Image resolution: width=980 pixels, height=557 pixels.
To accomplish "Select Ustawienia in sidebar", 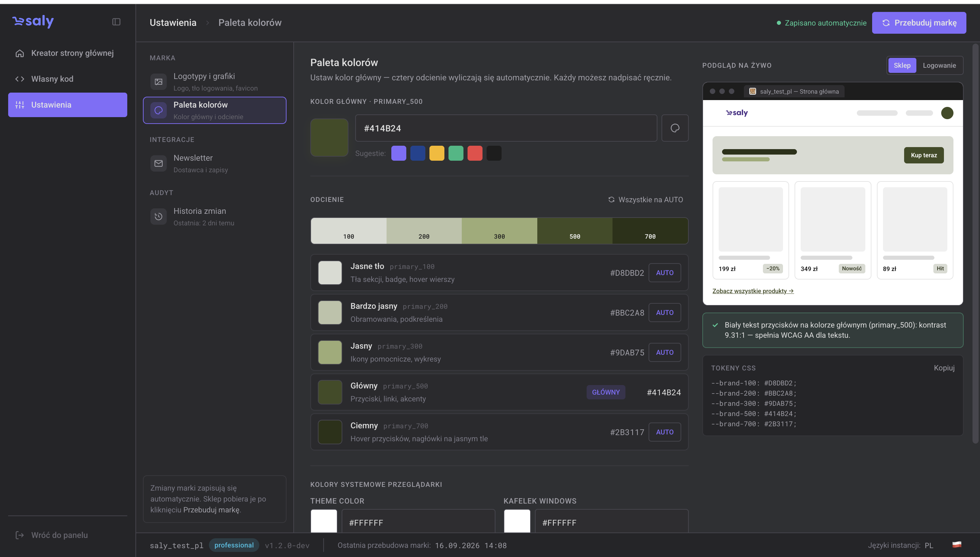I will [x=68, y=105].
